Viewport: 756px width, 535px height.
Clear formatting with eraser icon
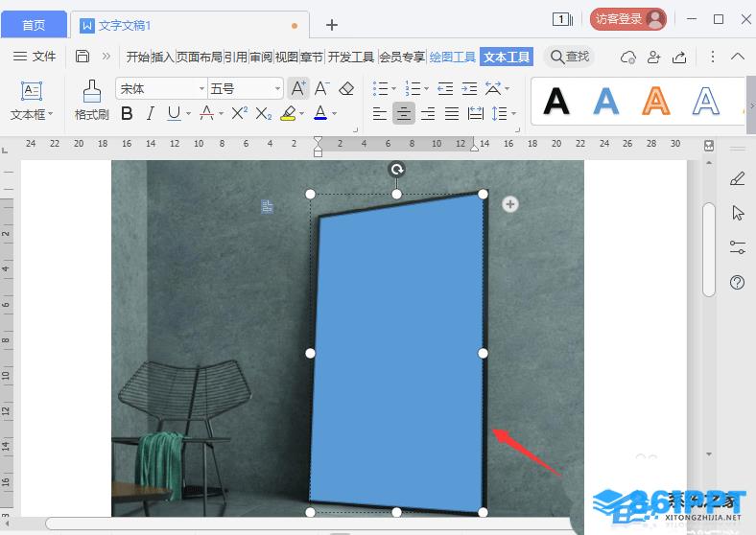[x=346, y=88]
